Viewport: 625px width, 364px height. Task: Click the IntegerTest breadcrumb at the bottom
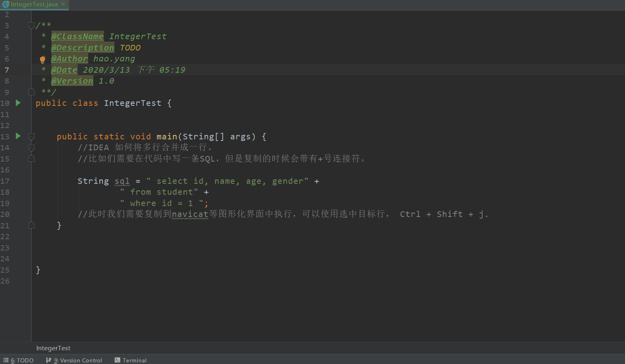click(53, 348)
